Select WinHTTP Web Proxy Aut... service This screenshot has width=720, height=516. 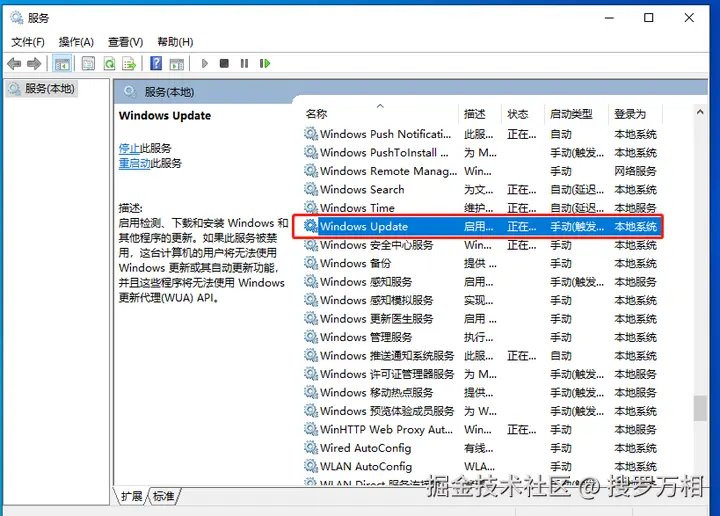[482, 429]
